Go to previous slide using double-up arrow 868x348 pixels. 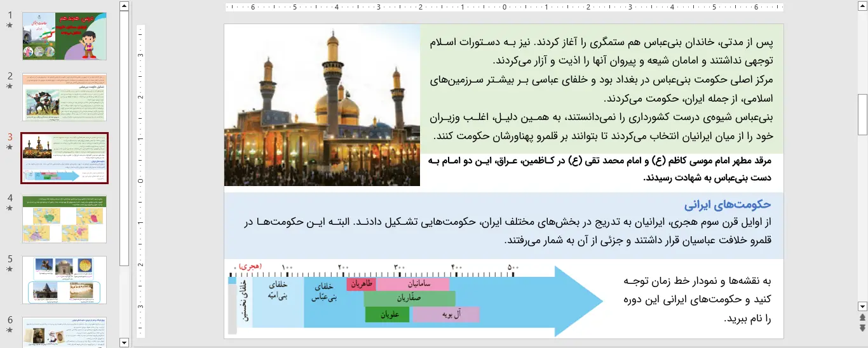coord(862,317)
